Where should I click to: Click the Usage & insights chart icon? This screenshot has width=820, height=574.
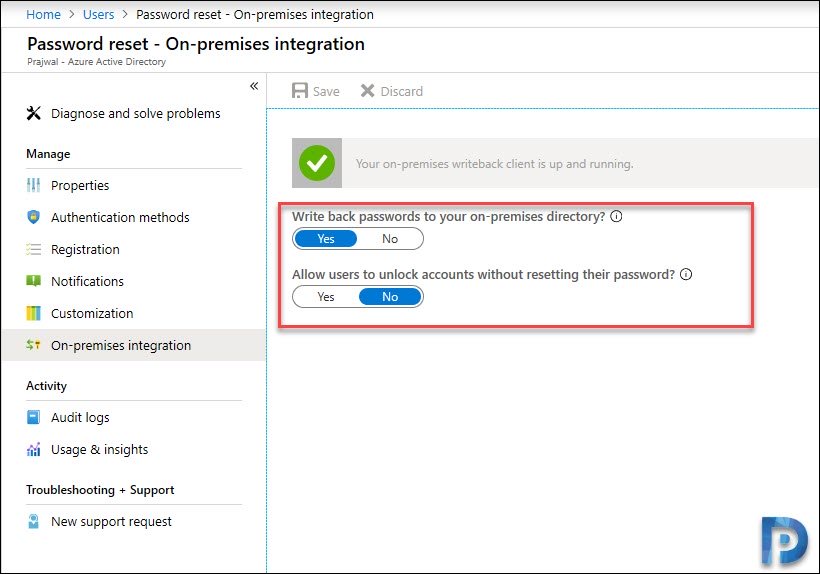pyautogui.click(x=33, y=449)
